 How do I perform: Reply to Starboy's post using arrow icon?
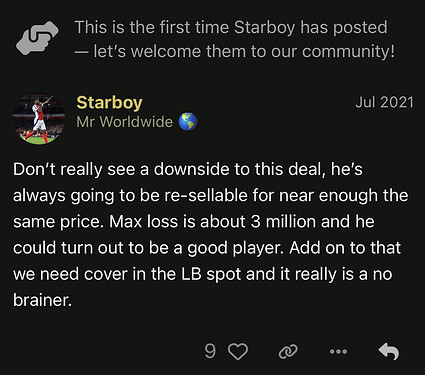click(x=389, y=351)
